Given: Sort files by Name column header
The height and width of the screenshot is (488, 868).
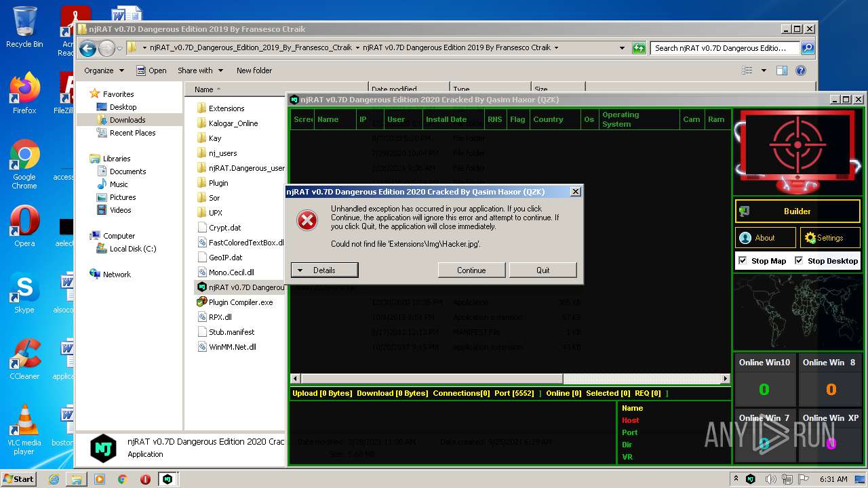Looking at the screenshot, I should pyautogui.click(x=277, y=89).
